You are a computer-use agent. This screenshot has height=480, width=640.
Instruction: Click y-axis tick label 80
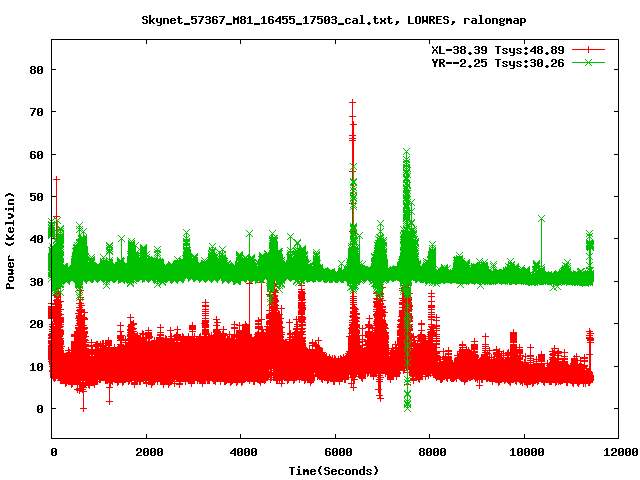click(36, 70)
